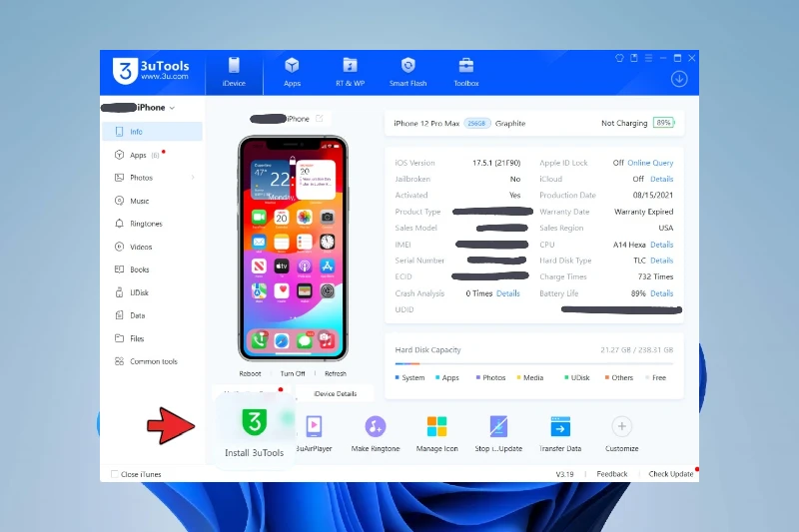This screenshot has width=799, height=532.
Task: Edit the device name pencil icon
Action: (x=320, y=118)
